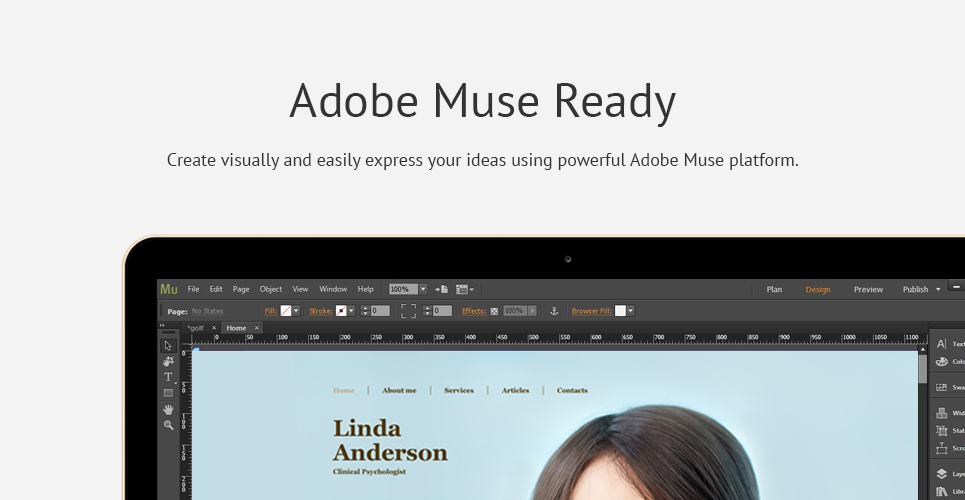The image size is (965, 500).
Task: Click the page navigation arrow icon
Action: point(441,289)
